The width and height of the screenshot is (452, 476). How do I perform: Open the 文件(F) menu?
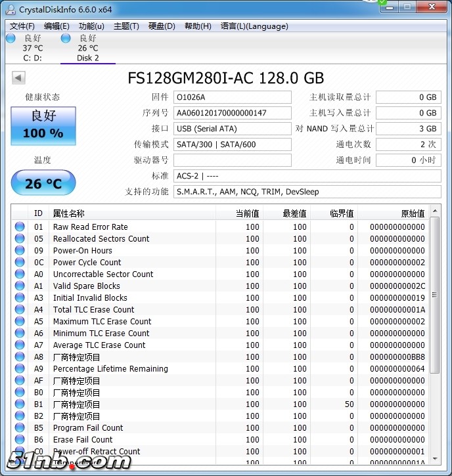point(22,26)
